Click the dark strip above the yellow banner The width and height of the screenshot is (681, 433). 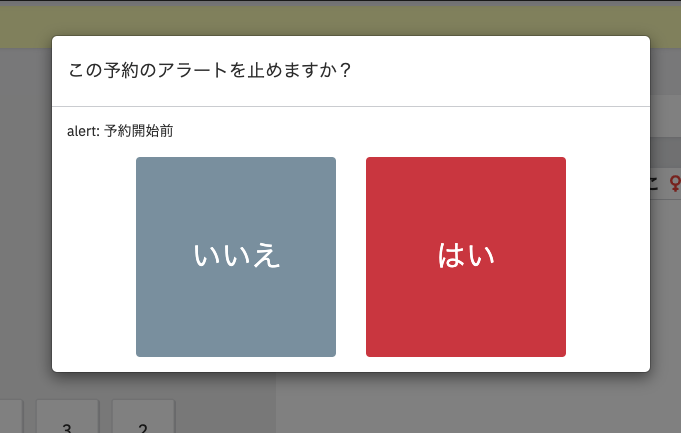340,3
